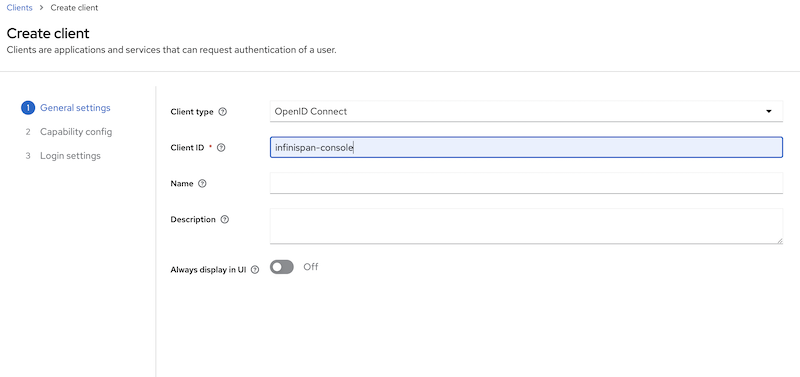Navigate to Clients breadcrumb link
Image resolution: width=800 pixels, height=377 pixels.
click(x=19, y=8)
